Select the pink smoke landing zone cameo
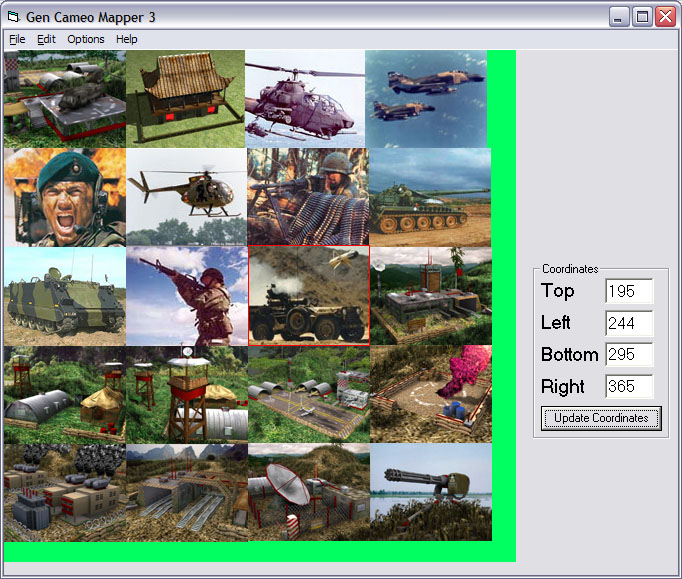682x579 pixels. click(431, 395)
